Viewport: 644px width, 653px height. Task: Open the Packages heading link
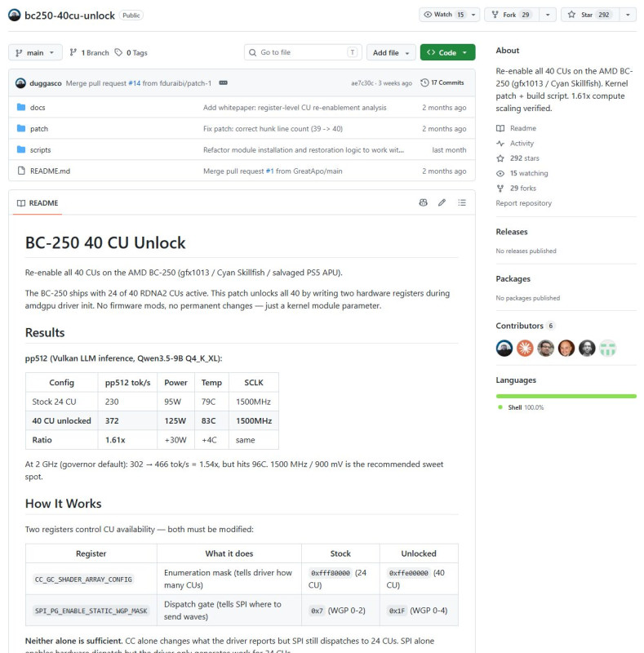[x=513, y=278]
